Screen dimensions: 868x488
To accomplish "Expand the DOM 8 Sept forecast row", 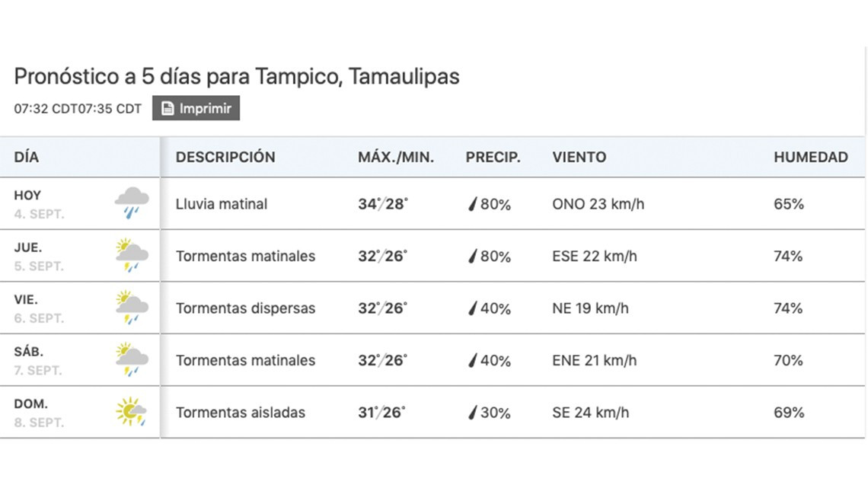I will 434,412.
